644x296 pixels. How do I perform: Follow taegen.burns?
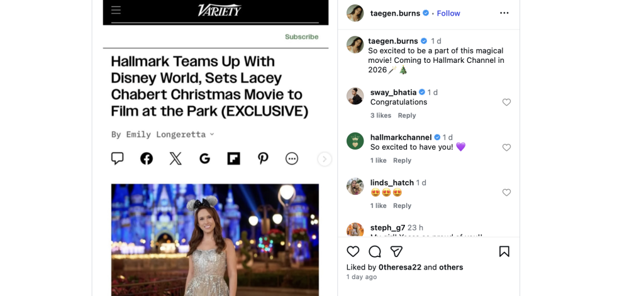click(x=448, y=13)
